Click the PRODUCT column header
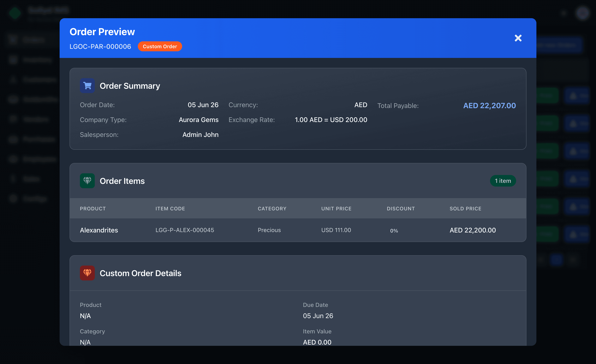 tap(93, 209)
